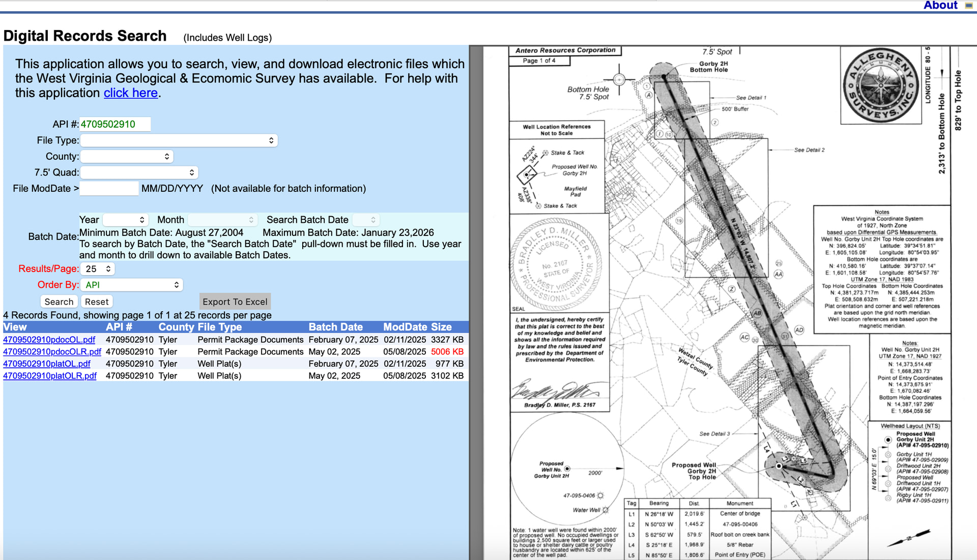Click the File ModDate input field

109,189
